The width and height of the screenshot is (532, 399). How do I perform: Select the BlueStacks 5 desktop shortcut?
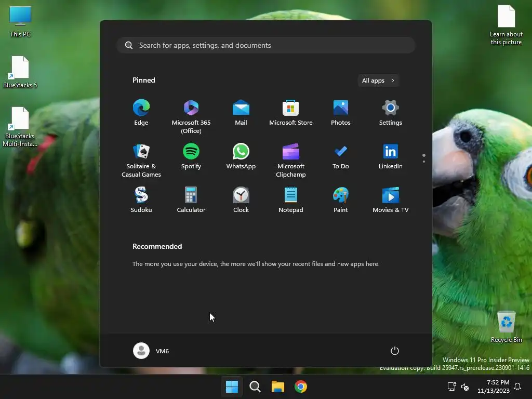(x=20, y=72)
